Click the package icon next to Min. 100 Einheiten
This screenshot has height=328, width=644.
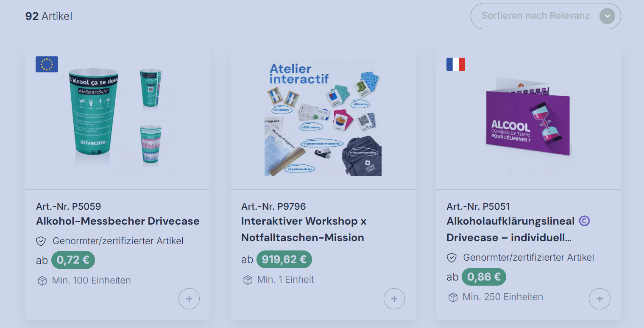42,281
